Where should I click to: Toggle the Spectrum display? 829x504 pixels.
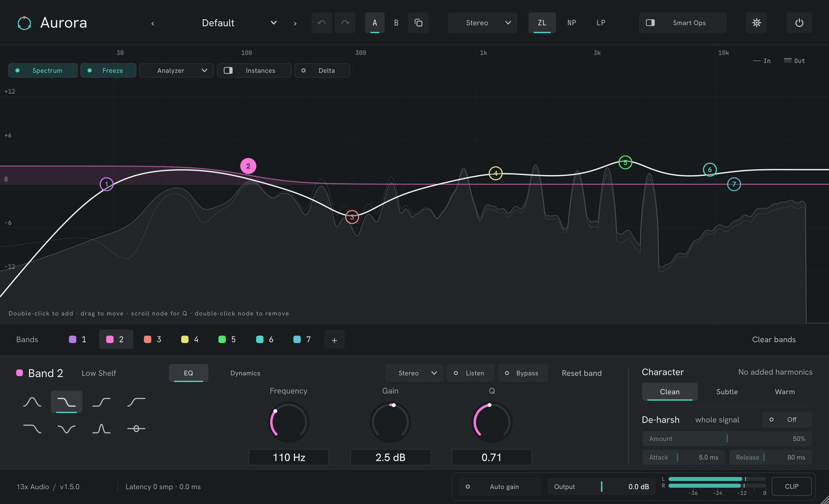pyautogui.click(x=43, y=71)
